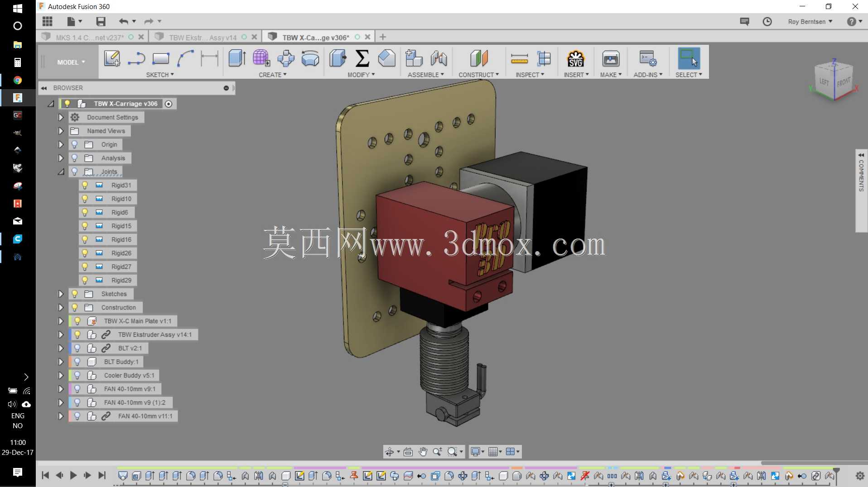Click the ViewCube FRONT face
868x487 pixels.
pos(843,82)
